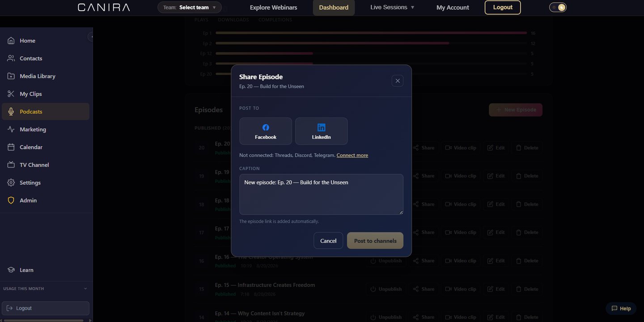Expand the Live Sessions menu

pos(392,7)
